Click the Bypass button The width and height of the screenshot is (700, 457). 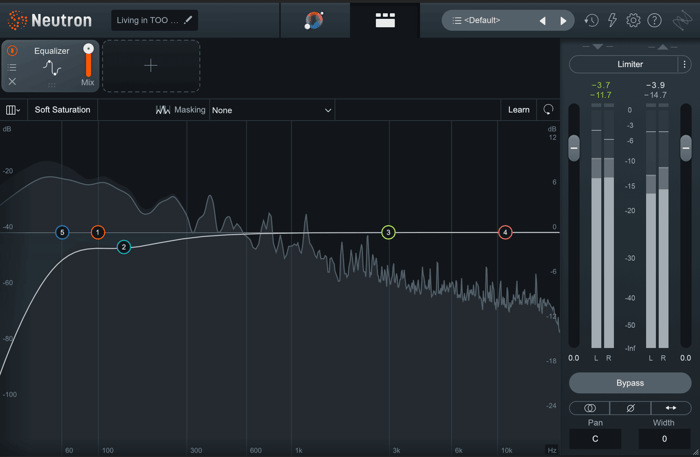630,383
